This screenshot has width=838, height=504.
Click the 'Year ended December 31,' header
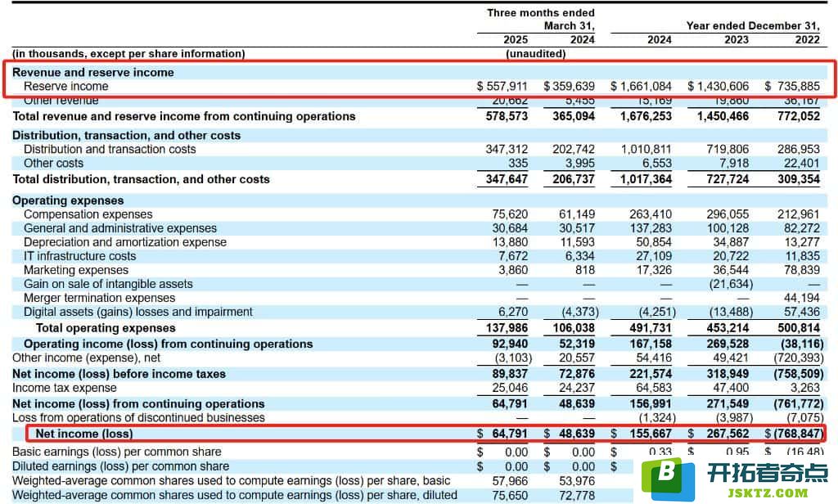[753, 25]
